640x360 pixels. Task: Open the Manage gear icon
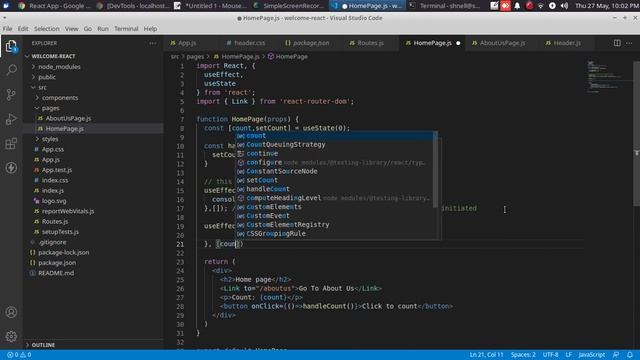click(x=11, y=336)
